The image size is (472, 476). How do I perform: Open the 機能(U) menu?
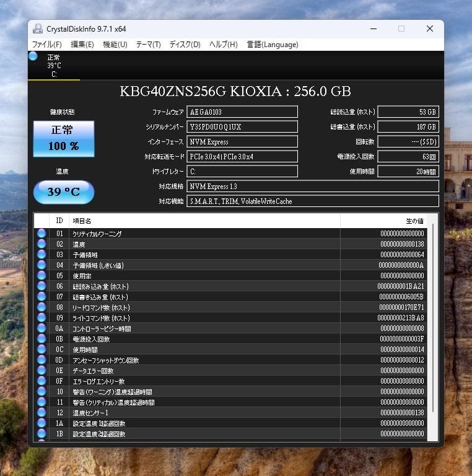(x=115, y=45)
